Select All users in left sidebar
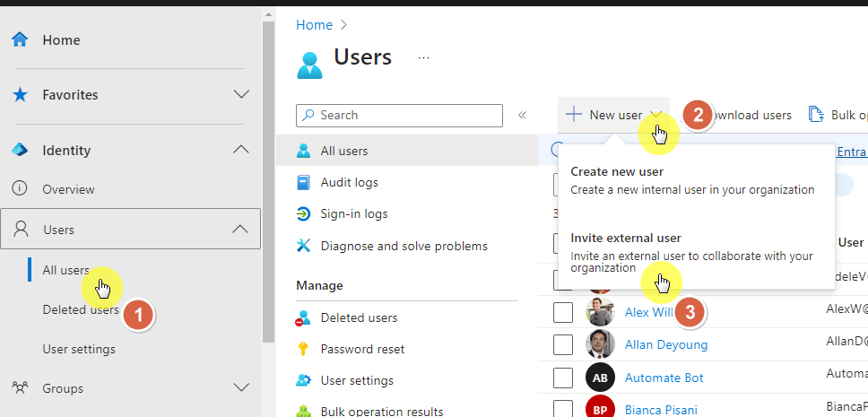Screen dimensions: 868x417 [x=65, y=270]
